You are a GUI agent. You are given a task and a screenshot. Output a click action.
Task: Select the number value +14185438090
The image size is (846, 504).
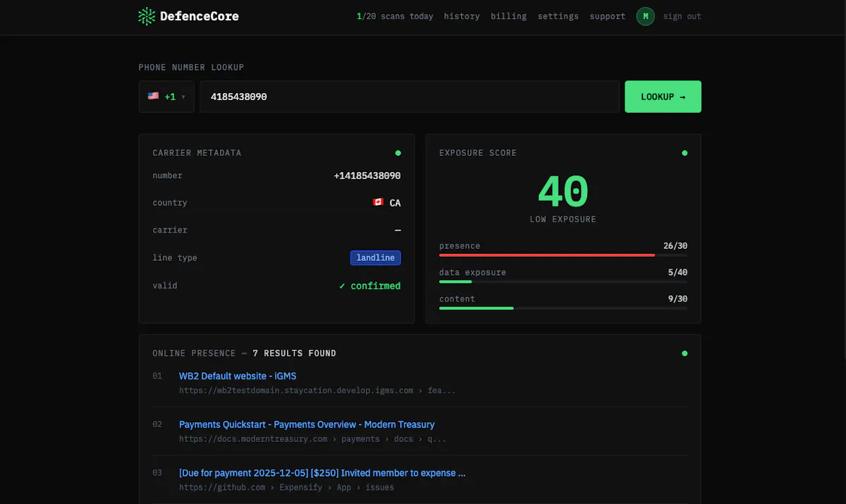367,176
